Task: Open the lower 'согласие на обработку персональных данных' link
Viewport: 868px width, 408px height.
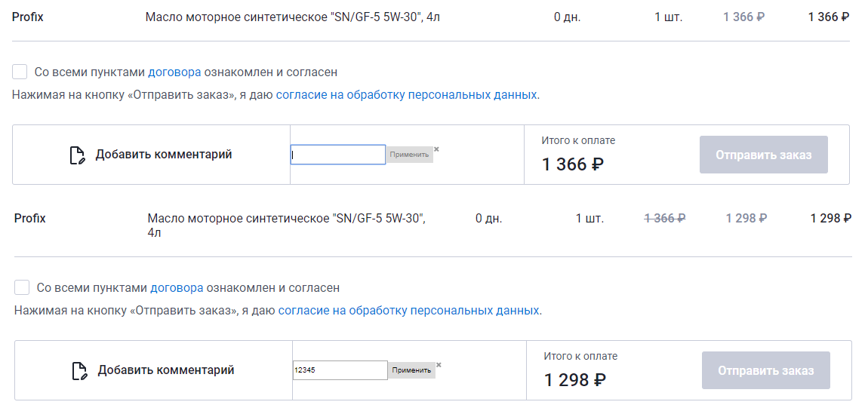Action: (x=408, y=310)
